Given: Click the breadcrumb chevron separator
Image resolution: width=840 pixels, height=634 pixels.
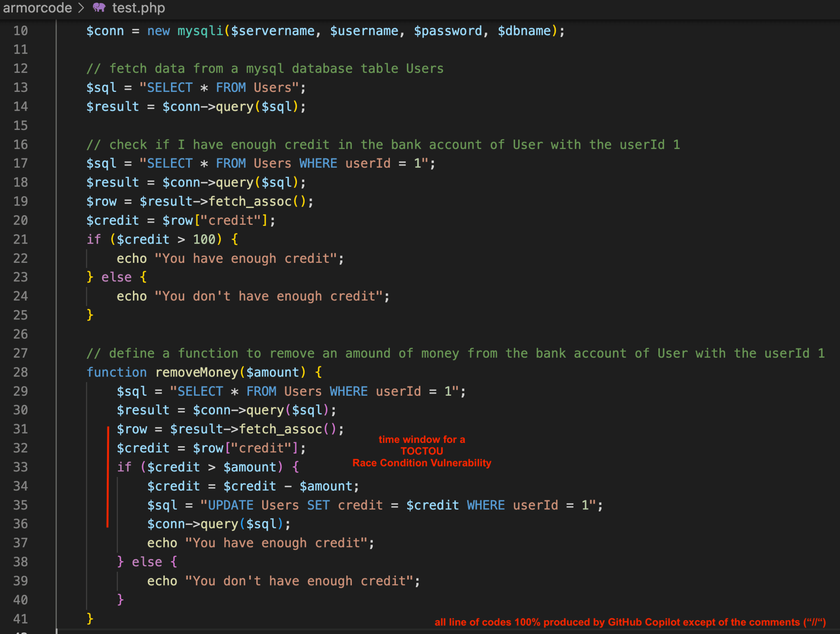Looking at the screenshot, I should (x=81, y=7).
